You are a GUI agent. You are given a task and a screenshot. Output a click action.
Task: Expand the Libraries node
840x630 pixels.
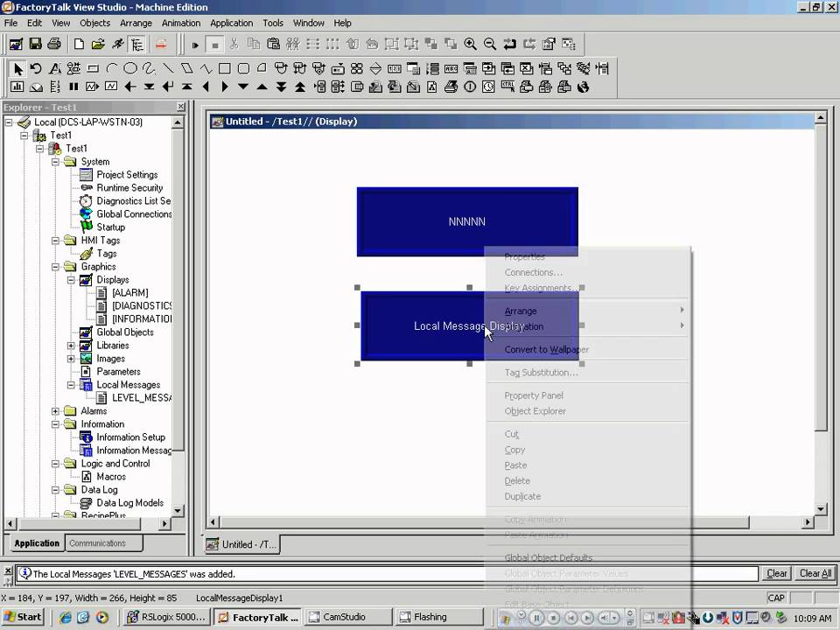click(71, 346)
